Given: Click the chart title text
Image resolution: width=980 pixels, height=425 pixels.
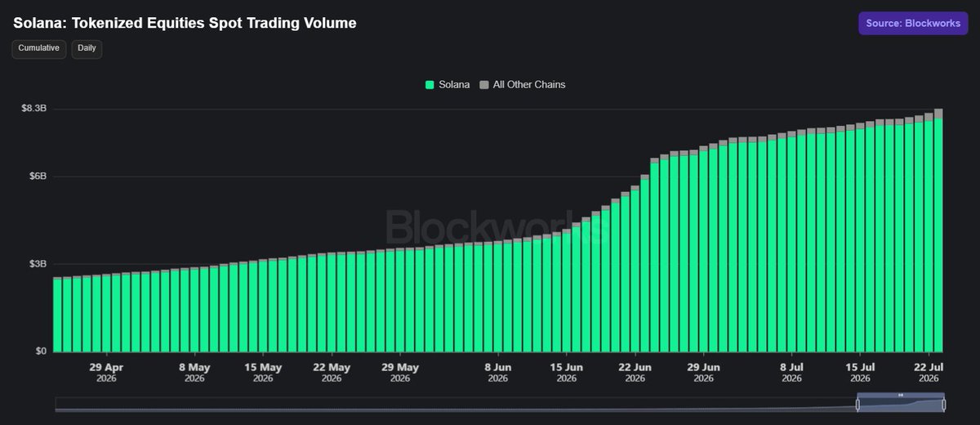Looking at the screenshot, I should (x=185, y=23).
